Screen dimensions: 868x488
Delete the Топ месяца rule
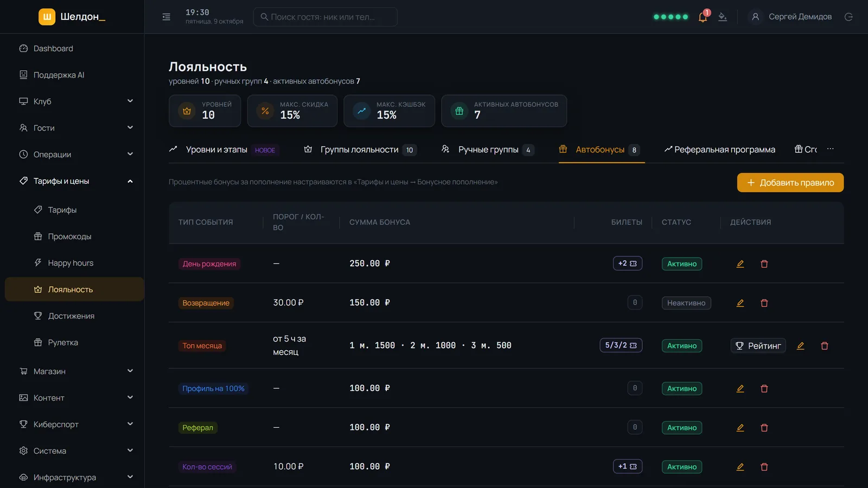tap(825, 346)
